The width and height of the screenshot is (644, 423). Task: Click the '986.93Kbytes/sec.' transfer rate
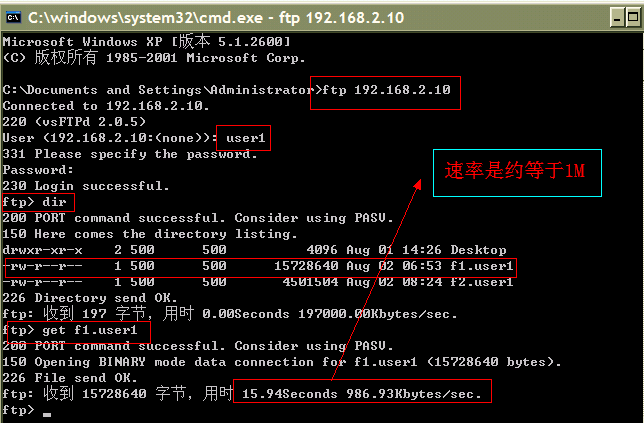pyautogui.click(x=414, y=394)
